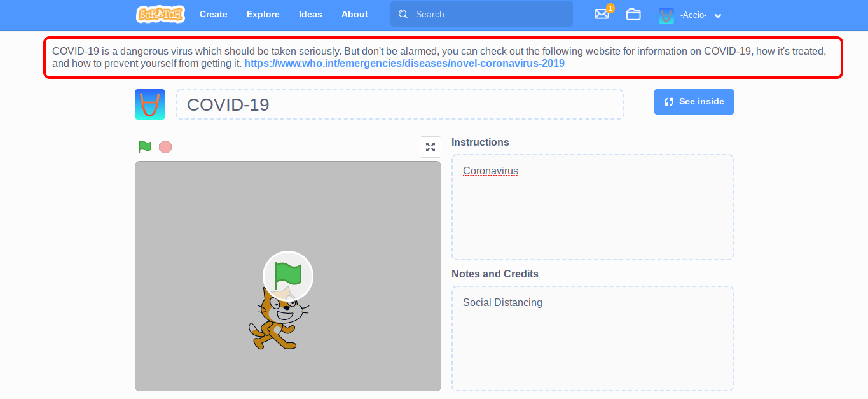Viewport: 868px width, 399px height.
Task: Open the Explore page
Action: [263, 14]
